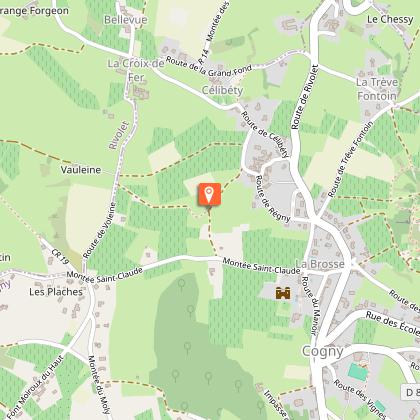
Task: Click the La Trève Fontoin label
Action: (x=377, y=89)
